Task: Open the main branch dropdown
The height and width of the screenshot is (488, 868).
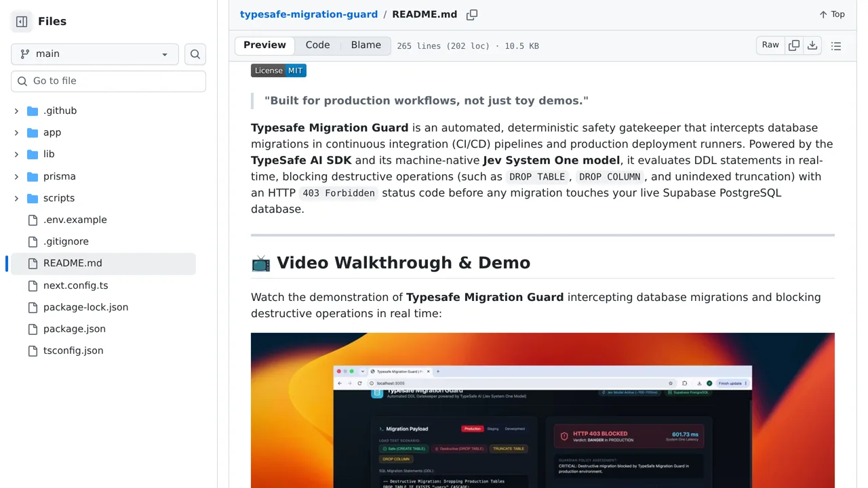Action: point(95,54)
